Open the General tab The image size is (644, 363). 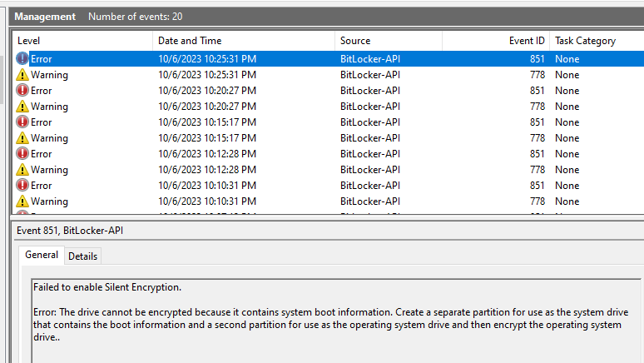click(42, 256)
